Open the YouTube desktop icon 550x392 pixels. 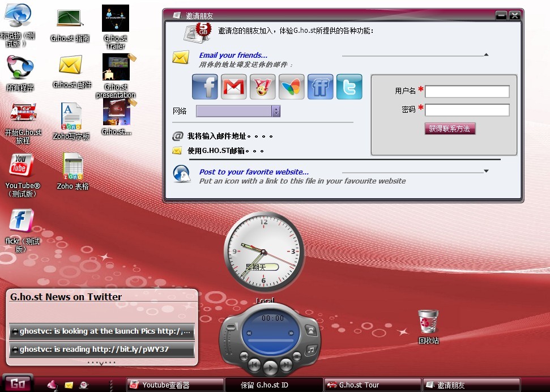click(x=20, y=166)
